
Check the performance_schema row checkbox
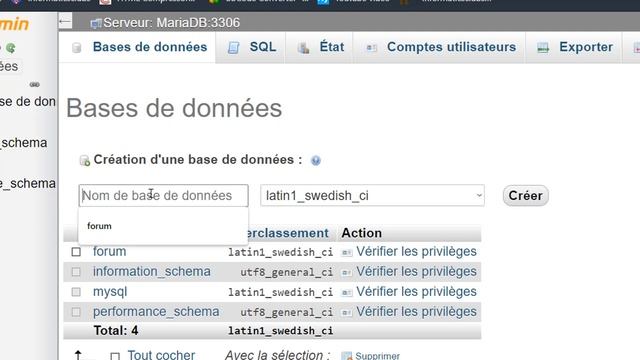(x=76, y=312)
